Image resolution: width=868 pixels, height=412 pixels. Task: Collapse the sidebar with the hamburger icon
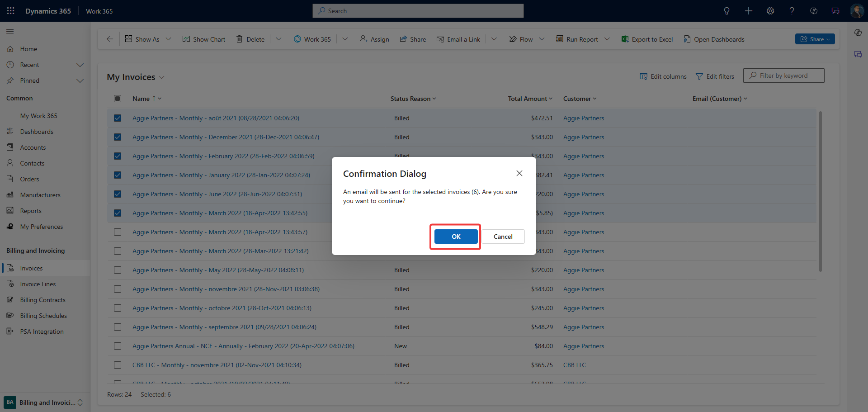(10, 31)
